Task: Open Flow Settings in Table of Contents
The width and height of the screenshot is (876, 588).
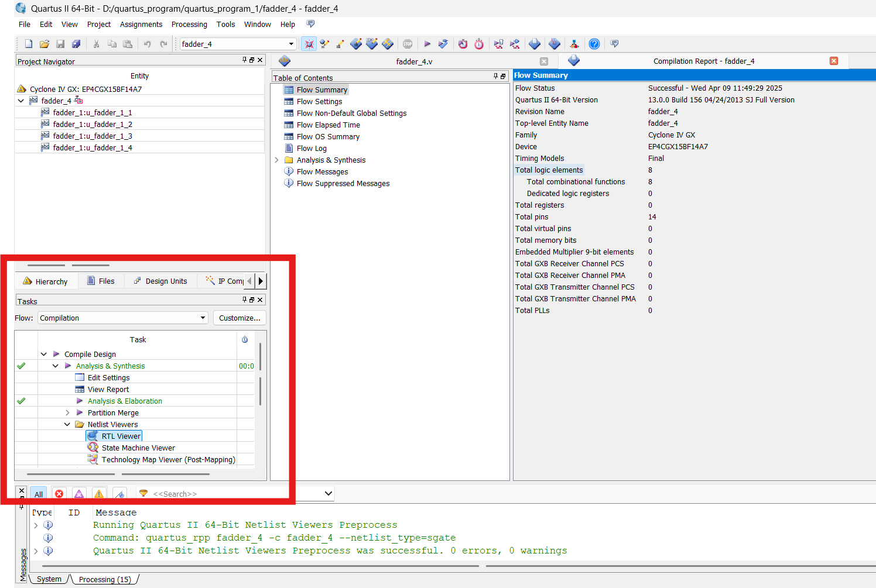Action: pos(319,101)
